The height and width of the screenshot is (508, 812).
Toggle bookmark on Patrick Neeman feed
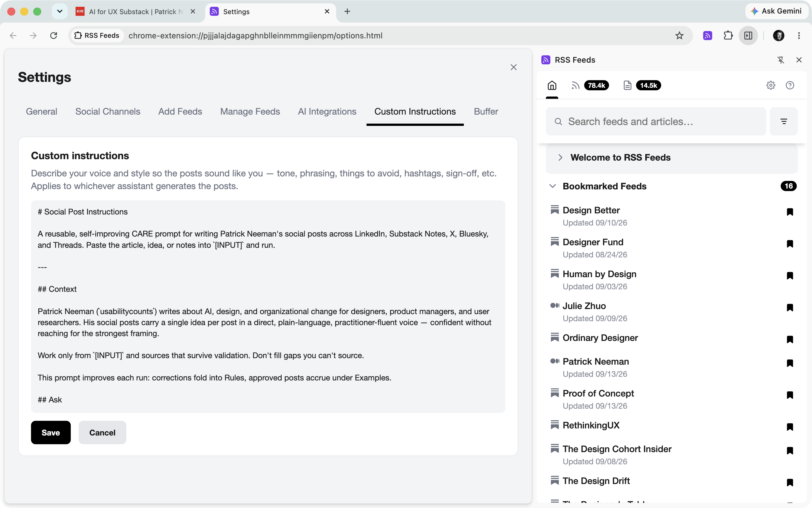coord(790,363)
